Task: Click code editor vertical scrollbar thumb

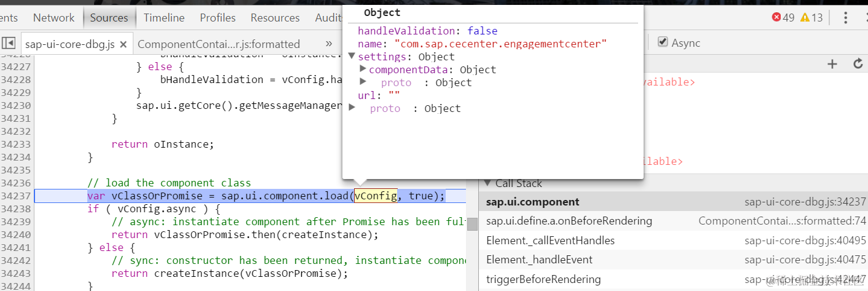Action: [x=471, y=224]
